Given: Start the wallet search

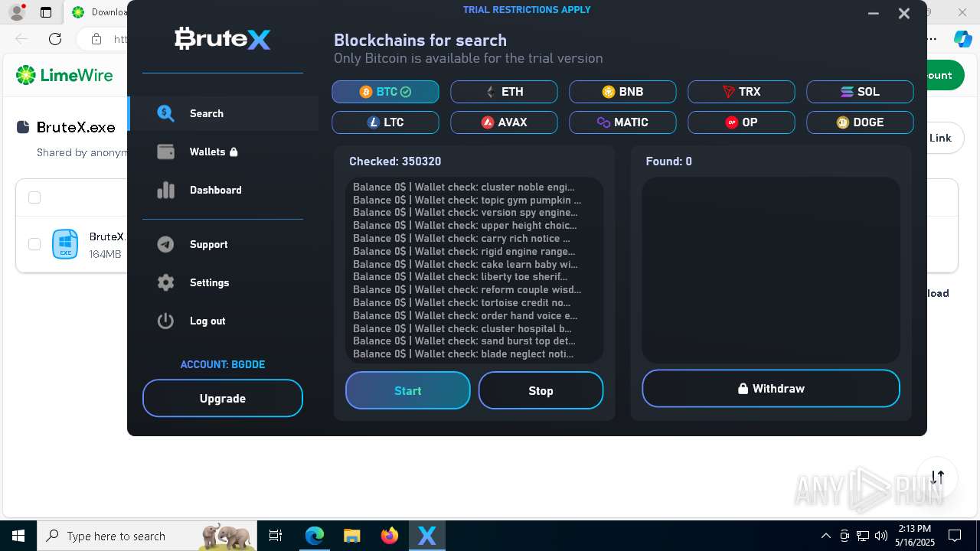Looking at the screenshot, I should [408, 390].
